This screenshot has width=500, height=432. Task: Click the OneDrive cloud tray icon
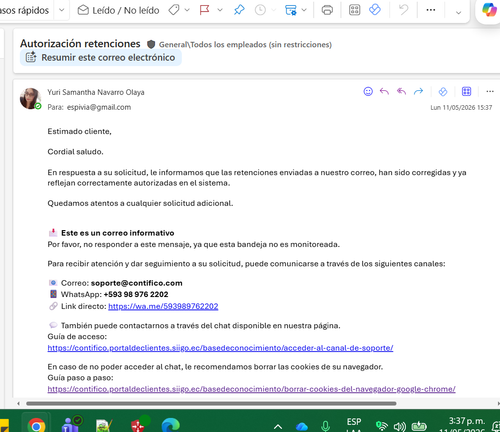pyautogui.click(x=301, y=426)
